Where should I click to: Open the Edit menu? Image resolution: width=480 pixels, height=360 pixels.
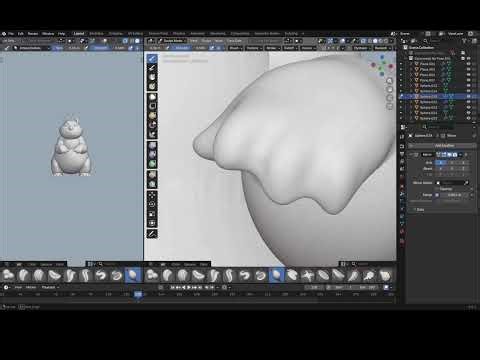click(x=21, y=34)
